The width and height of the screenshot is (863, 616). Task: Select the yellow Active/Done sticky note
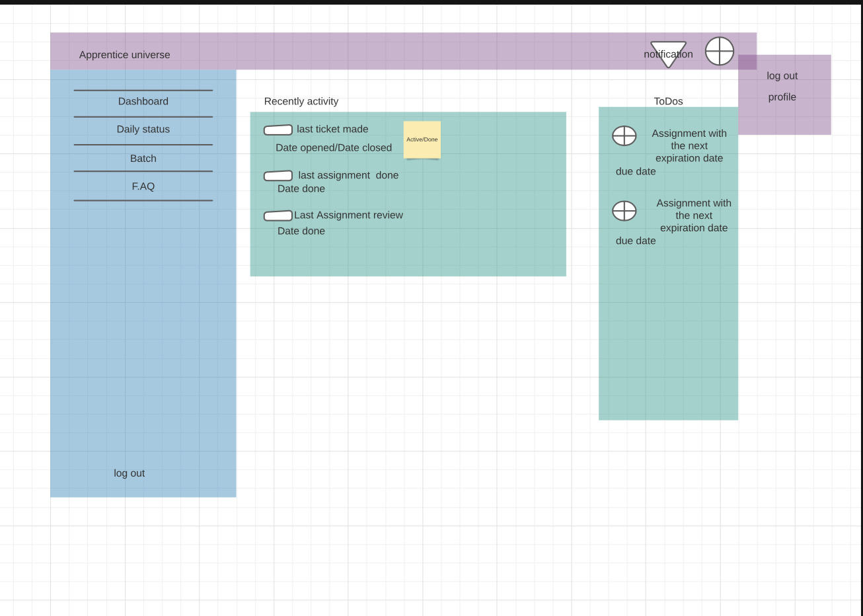(x=422, y=139)
